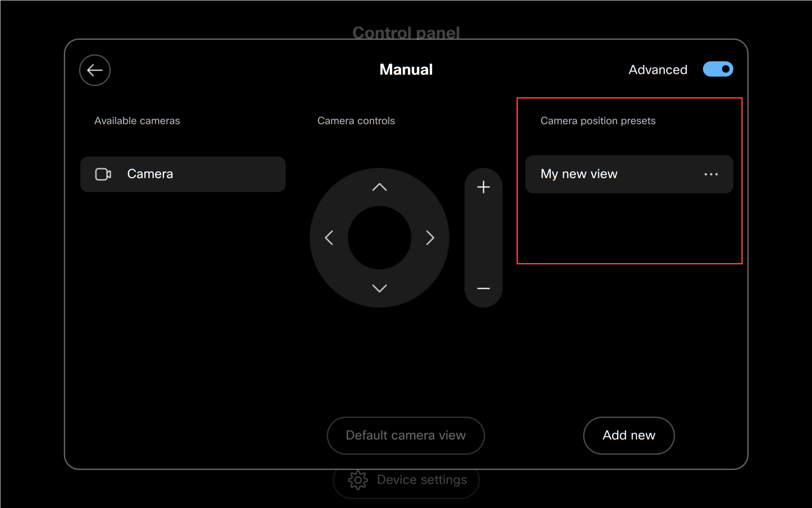Tilt camera down with down arrow
This screenshot has height=508, width=812.
[379, 288]
